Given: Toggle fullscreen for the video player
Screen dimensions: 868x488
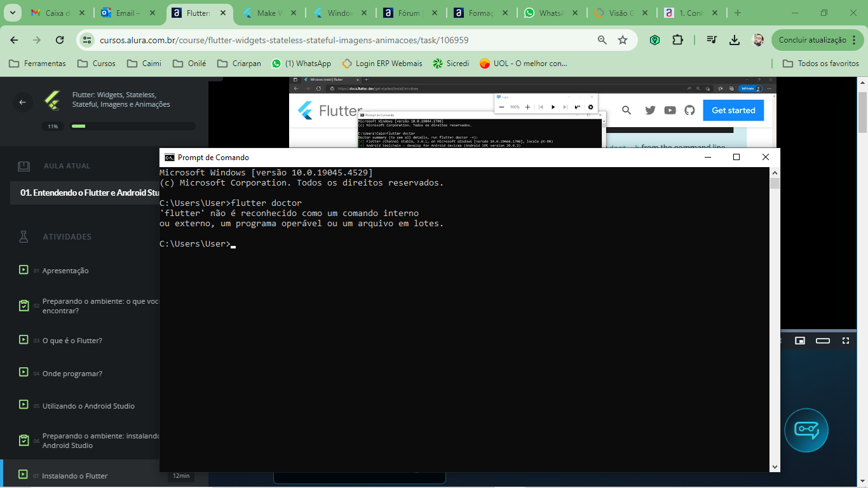Looking at the screenshot, I should pyautogui.click(x=846, y=341).
